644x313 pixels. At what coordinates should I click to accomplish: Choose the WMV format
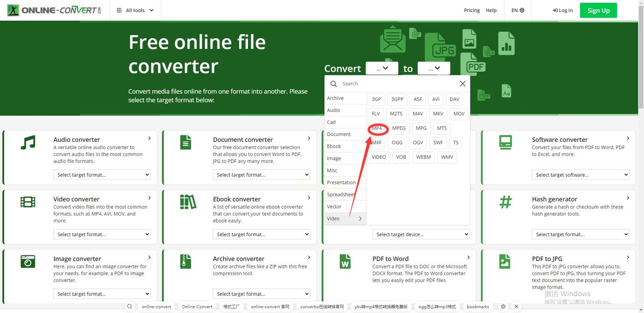pos(447,157)
